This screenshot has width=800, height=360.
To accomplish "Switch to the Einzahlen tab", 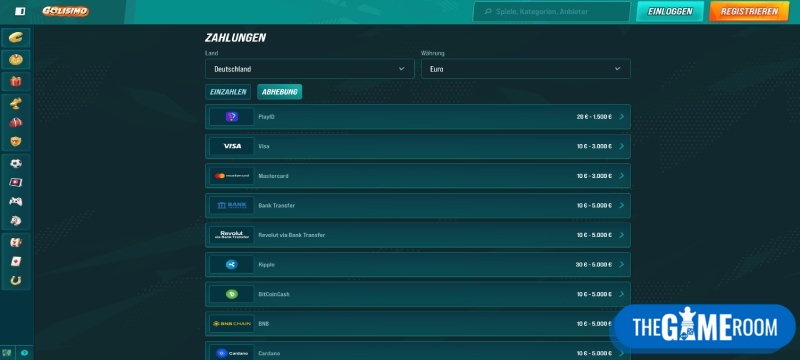I will click(x=228, y=92).
